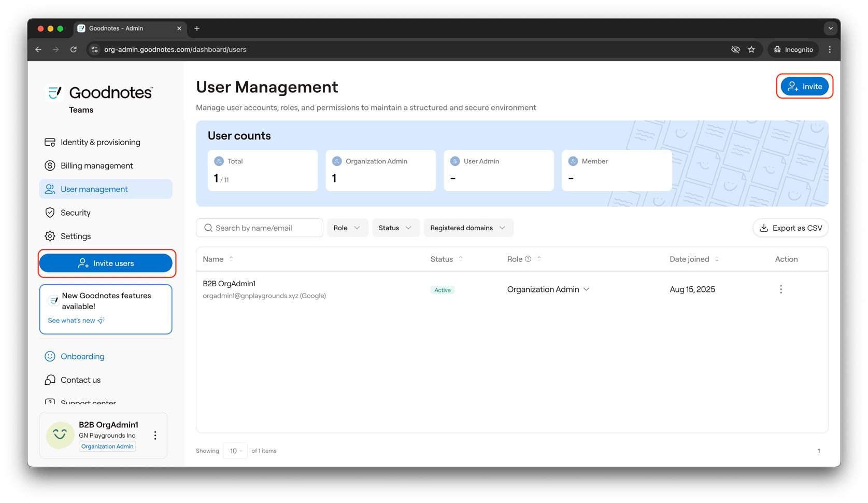The height and width of the screenshot is (503, 868).
Task: Open the account options dots beside B2B OrgAdmin1 profile
Action: (155, 436)
